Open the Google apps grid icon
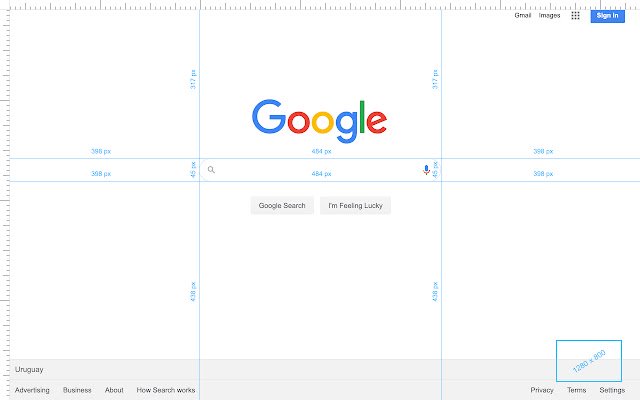Image resolution: width=640 pixels, height=400 pixels. 575,16
